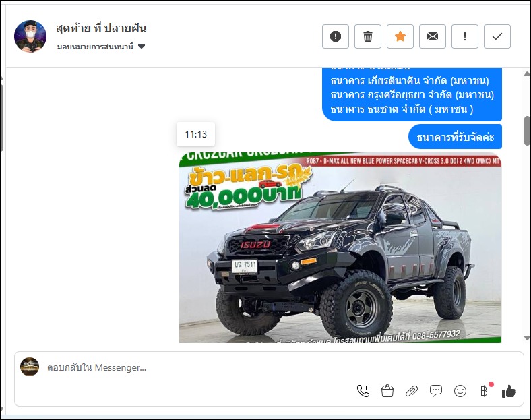Open profile picture of สุดท้าย ที่ ปลายฝัน
The width and height of the screenshot is (531, 420).
point(30,36)
